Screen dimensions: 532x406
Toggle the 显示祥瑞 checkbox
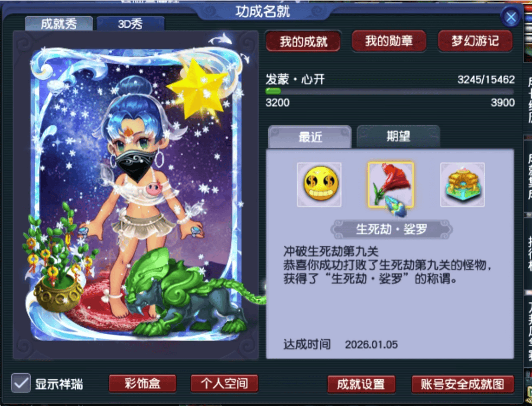pyautogui.click(x=21, y=383)
